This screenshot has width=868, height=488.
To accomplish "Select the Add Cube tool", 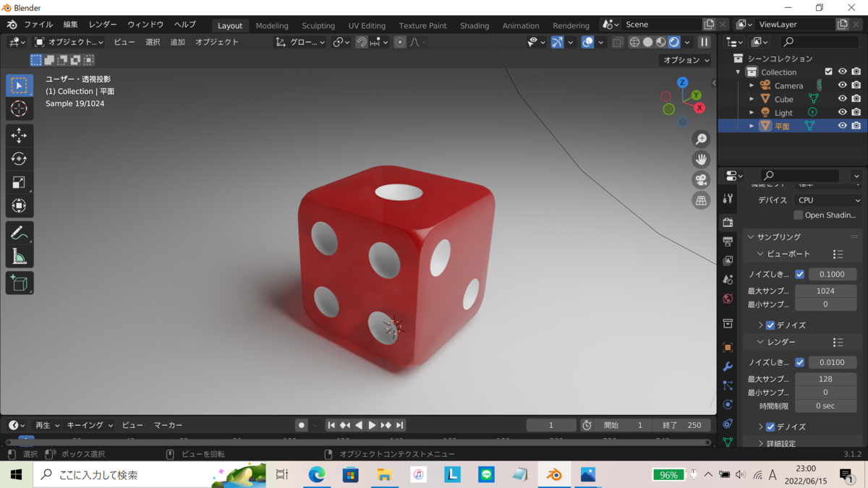I will [x=20, y=283].
